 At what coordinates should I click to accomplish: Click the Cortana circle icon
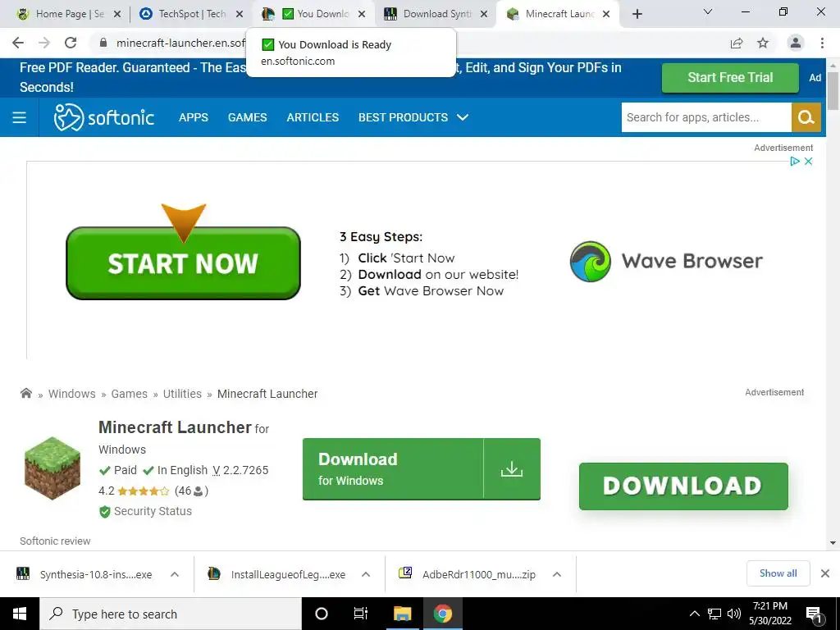pyautogui.click(x=322, y=614)
